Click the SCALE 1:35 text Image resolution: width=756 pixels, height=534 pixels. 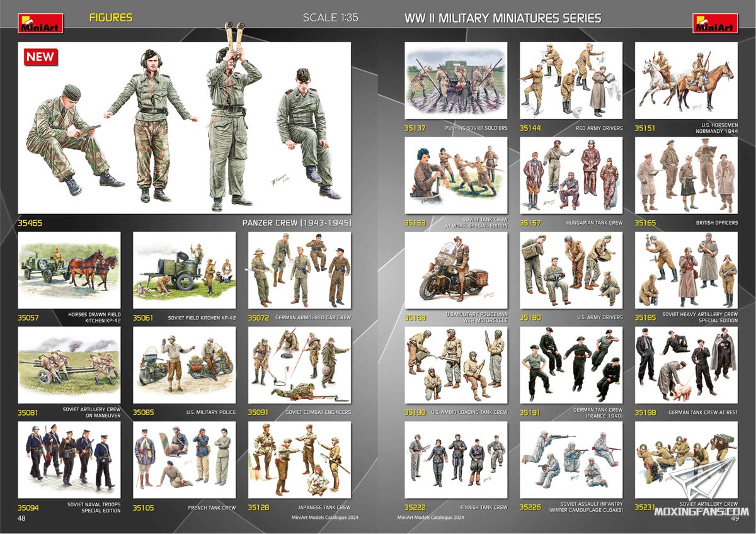pos(331,18)
